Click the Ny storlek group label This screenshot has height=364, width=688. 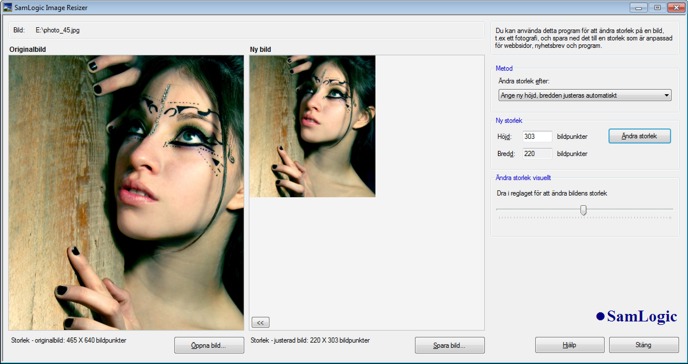(x=509, y=121)
